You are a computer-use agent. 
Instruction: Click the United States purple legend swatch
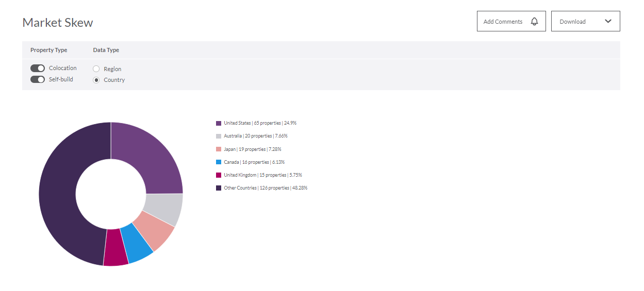(x=219, y=123)
